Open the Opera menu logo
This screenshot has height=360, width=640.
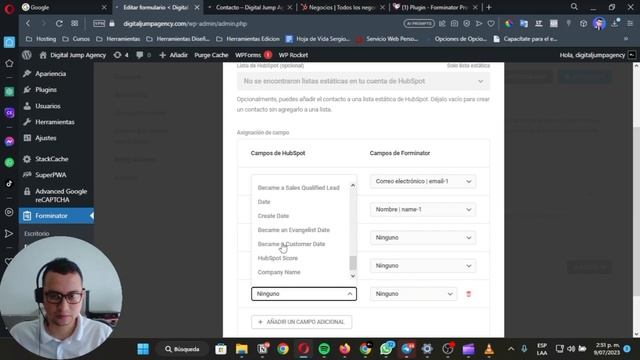9,8
